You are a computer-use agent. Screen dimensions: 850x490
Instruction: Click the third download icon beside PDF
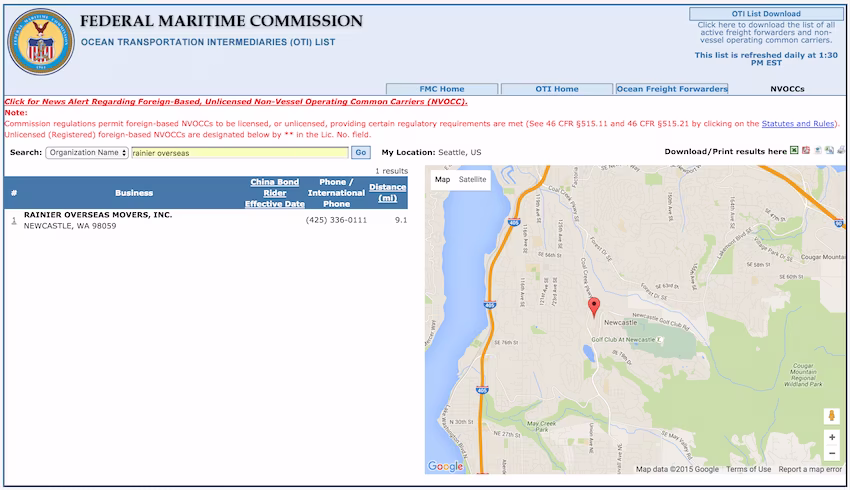click(x=817, y=151)
